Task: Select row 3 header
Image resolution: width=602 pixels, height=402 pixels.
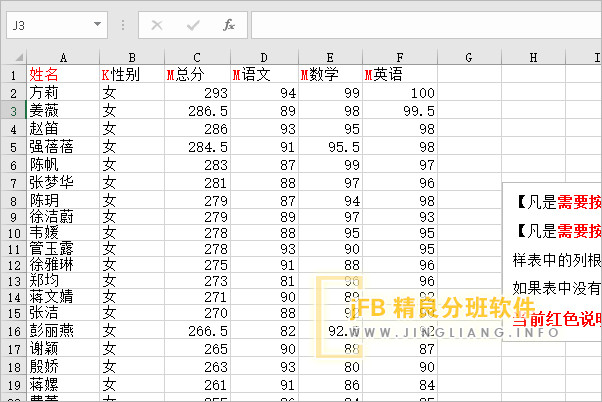Action: [x=14, y=111]
